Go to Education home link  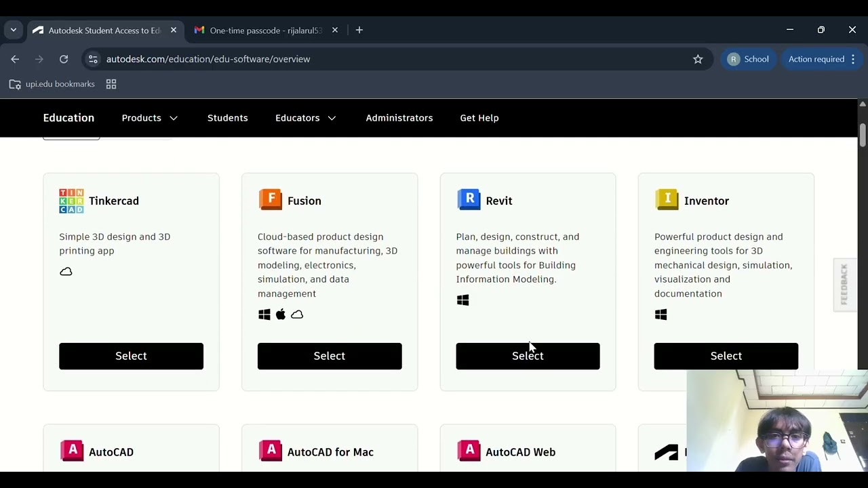click(x=68, y=118)
